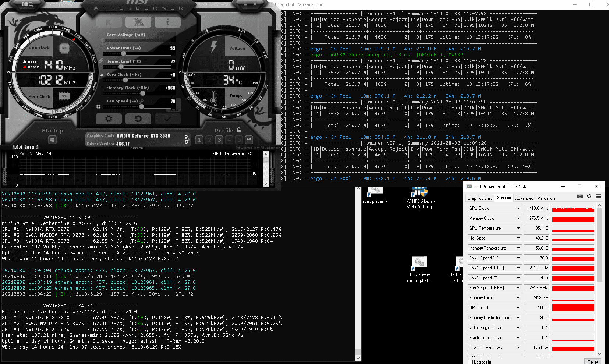This screenshot has width=609, height=364.
Task: Switch to GPU-Z Advanced tab
Action: pyautogui.click(x=524, y=198)
